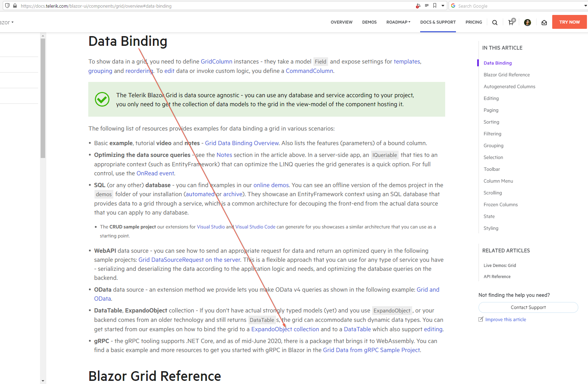Viewport: 588px width, 384px height.
Task: Click the page URL in address bar
Action: click(96, 6)
